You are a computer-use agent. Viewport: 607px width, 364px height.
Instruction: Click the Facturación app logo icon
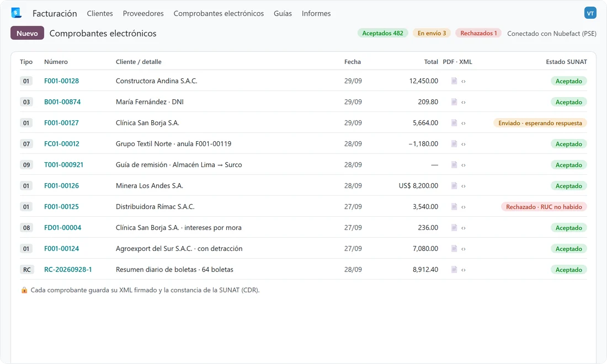[x=16, y=13]
